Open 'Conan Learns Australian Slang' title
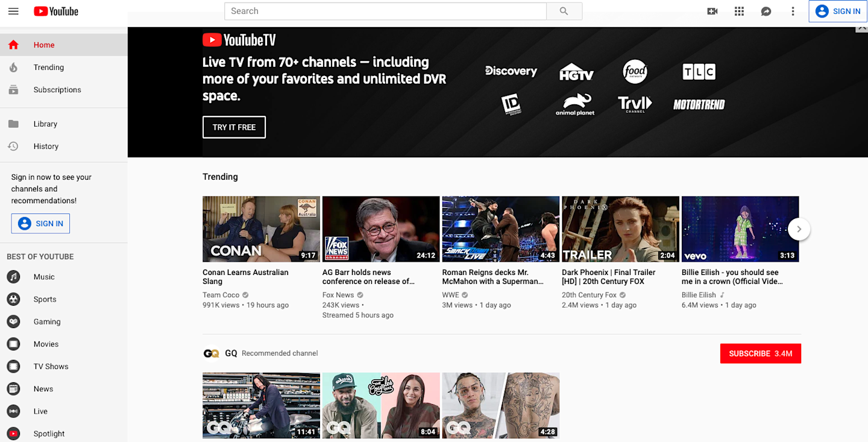The height and width of the screenshot is (442, 868). coord(245,277)
